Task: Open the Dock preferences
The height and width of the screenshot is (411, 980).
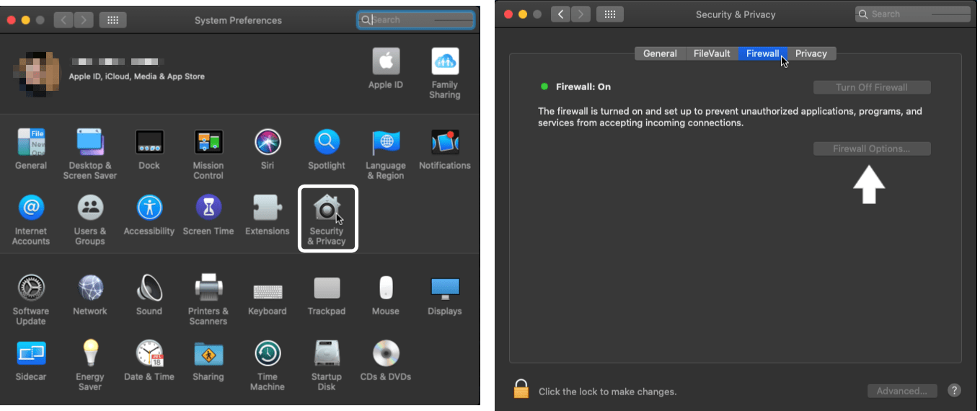Action: tap(149, 150)
